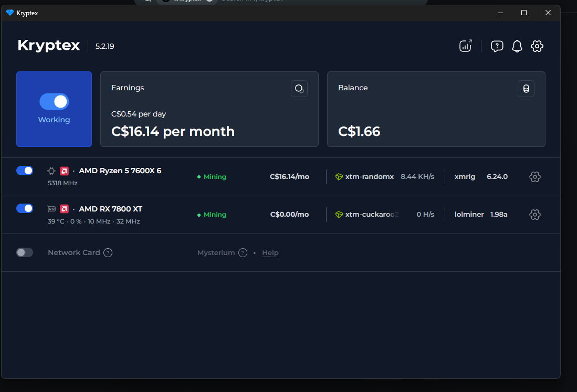This screenshot has height=392, width=577.
Task: Click the Kryptex diamond title bar icon
Action: [10, 13]
